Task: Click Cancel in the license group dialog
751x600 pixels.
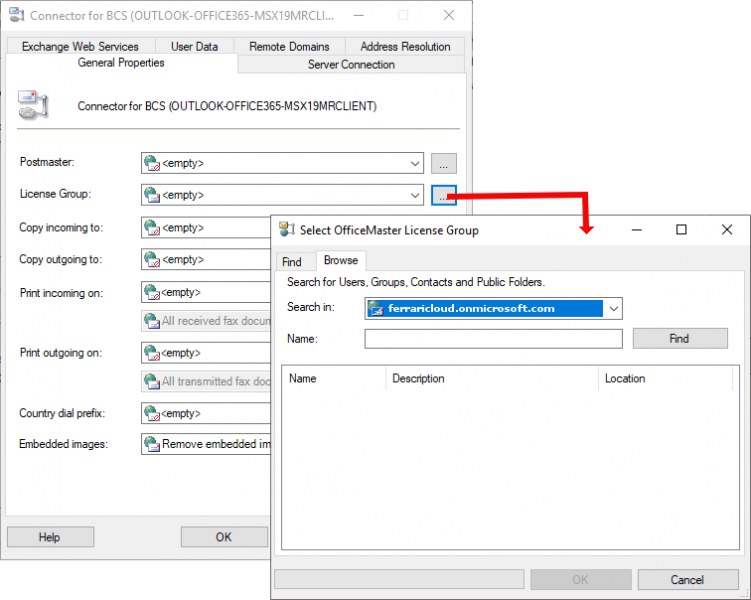Action: (688, 580)
